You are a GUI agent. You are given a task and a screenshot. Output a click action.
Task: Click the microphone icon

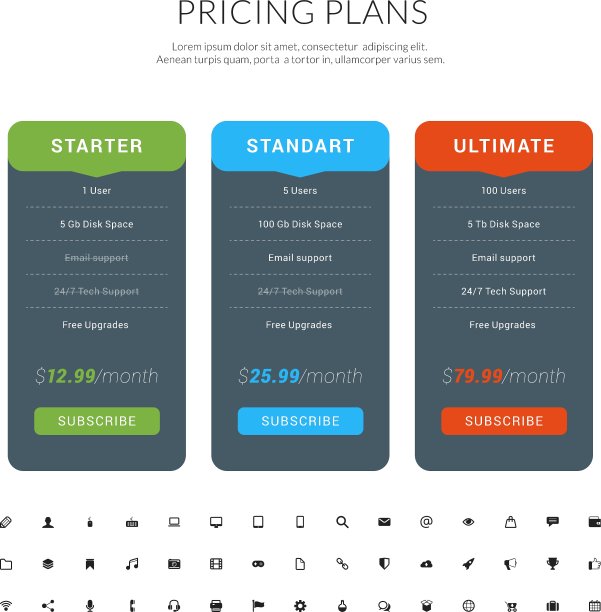click(90, 605)
